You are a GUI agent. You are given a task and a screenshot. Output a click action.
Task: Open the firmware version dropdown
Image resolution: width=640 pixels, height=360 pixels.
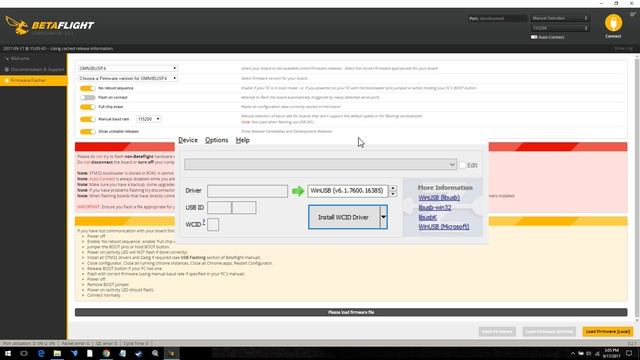(x=128, y=78)
